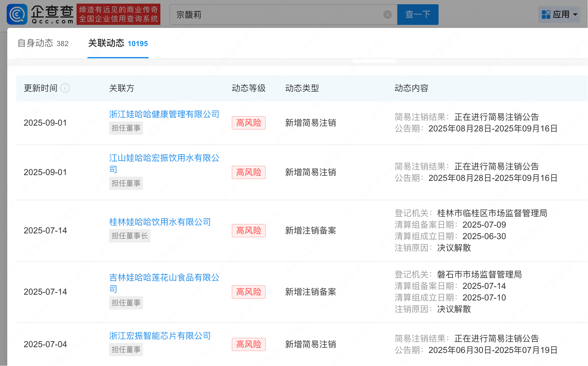Open 浙江宏振智能芯片有限公司 company link
Viewport: 588px width, 366px height.
160,336
